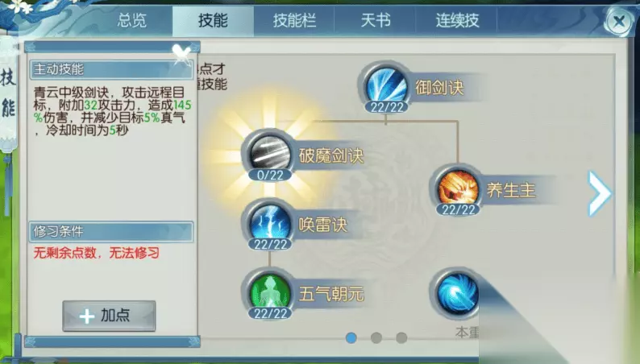640x364 pixels.
Task: Select the second page indicator dot
Action: pyautogui.click(x=376, y=337)
